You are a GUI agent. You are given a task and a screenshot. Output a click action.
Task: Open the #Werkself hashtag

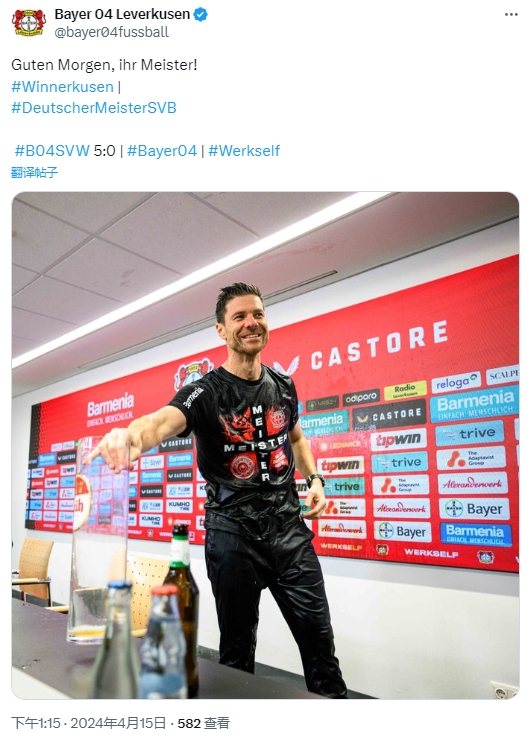click(x=244, y=151)
